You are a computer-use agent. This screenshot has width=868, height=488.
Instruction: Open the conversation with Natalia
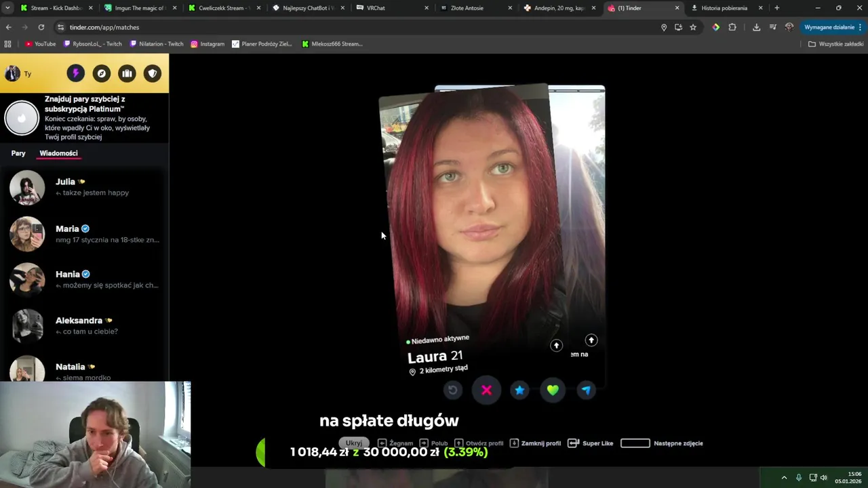(x=84, y=367)
